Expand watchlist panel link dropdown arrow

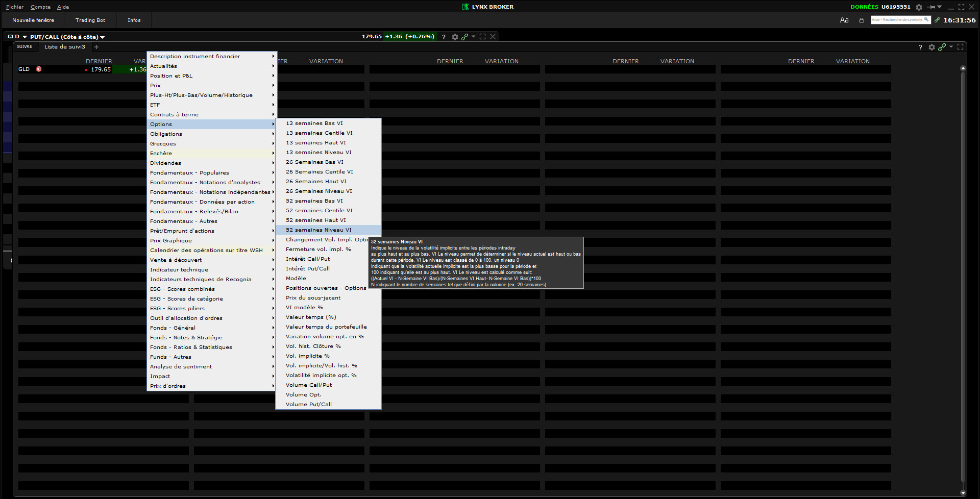pos(951,46)
